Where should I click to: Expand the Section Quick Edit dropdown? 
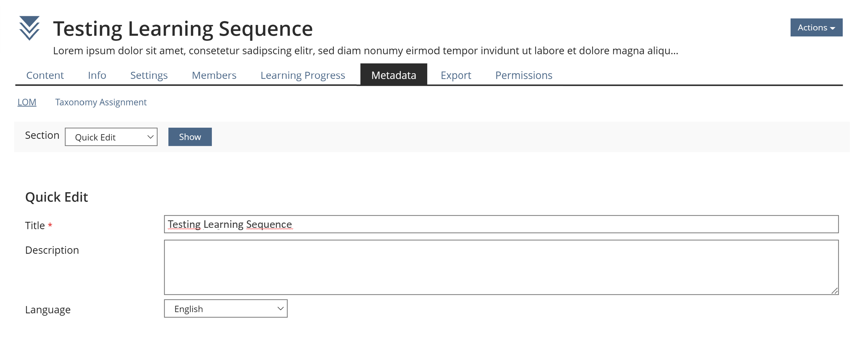pos(111,137)
